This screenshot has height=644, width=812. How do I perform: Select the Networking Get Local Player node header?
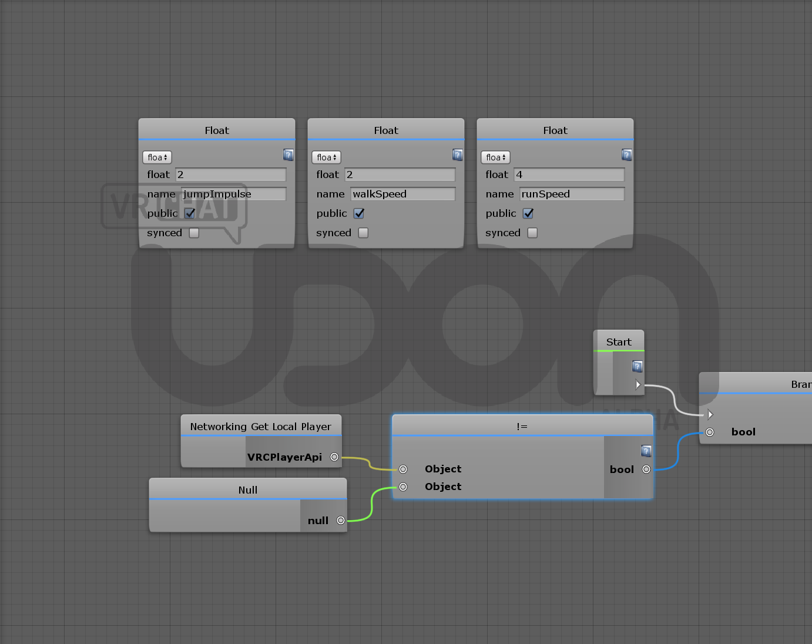(260, 426)
